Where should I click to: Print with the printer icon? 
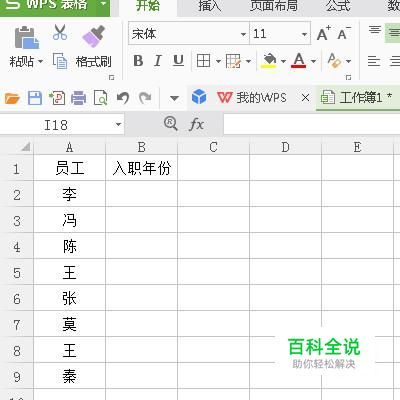pos(78,98)
